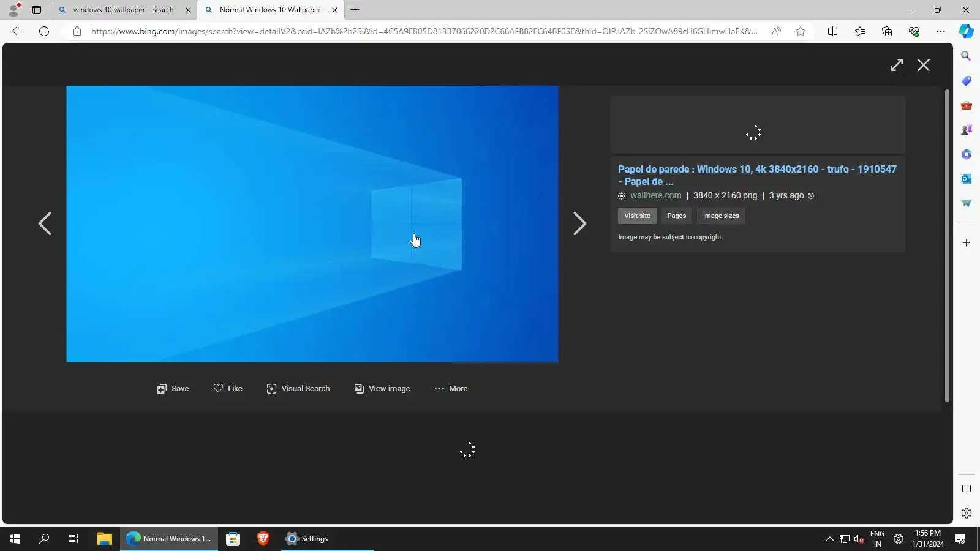980x551 pixels.
Task: Open Read Aloud in address bar
Action: 776,31
